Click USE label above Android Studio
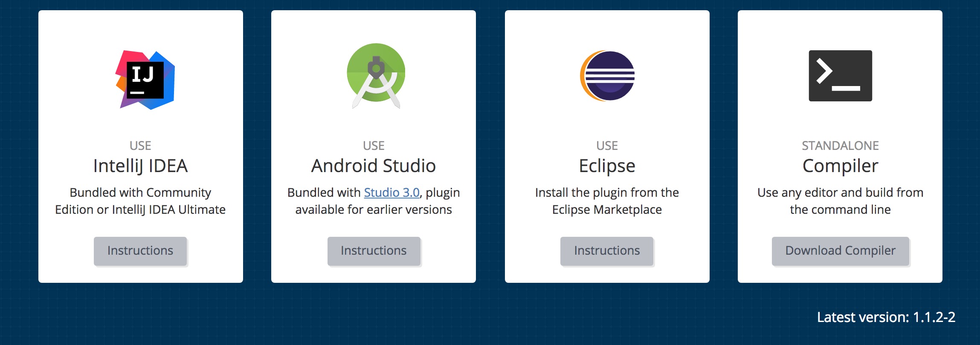Screen dimensions: 980x345 pos(374,146)
